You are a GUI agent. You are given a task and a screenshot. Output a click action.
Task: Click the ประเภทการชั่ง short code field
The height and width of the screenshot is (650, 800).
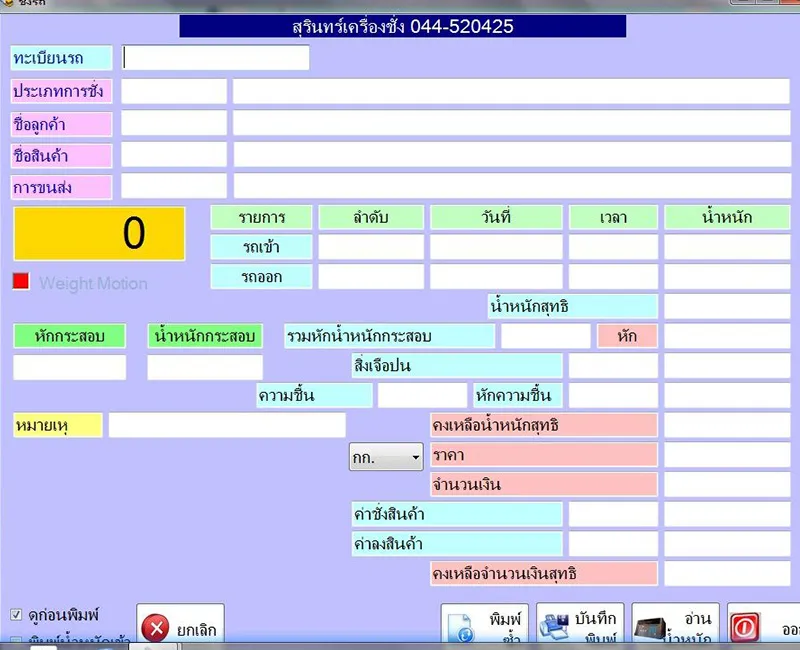[x=174, y=91]
